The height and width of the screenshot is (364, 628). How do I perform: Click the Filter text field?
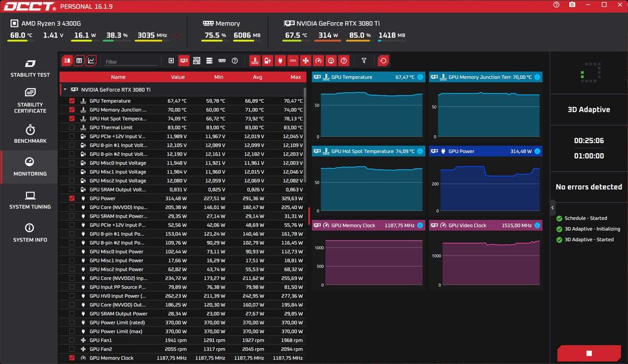click(131, 62)
